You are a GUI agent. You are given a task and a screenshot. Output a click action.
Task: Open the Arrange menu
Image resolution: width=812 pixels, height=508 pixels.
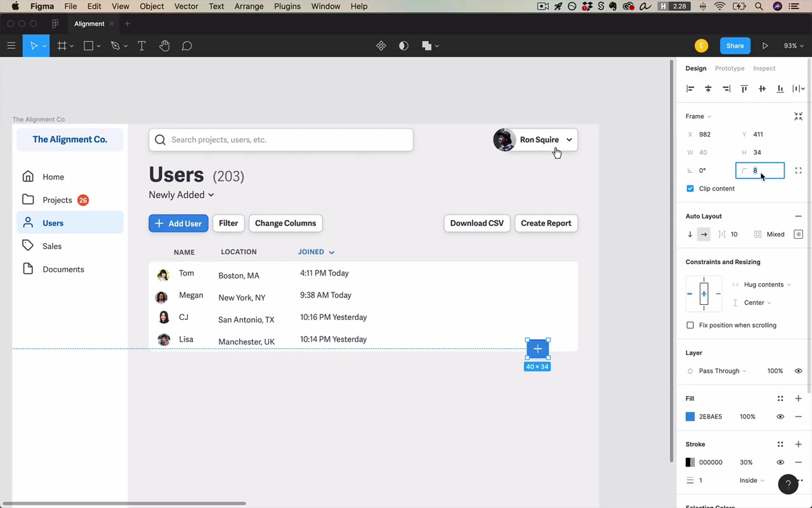pyautogui.click(x=249, y=6)
